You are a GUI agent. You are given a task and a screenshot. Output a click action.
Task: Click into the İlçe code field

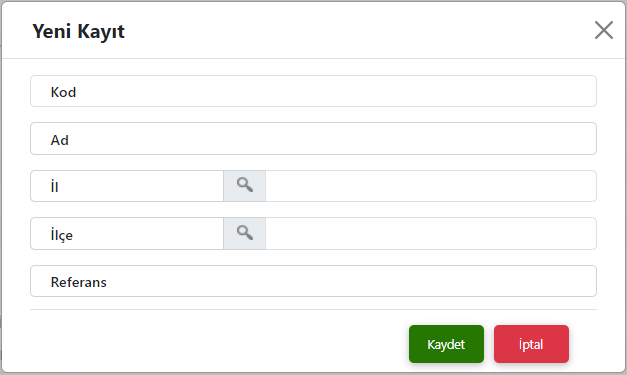click(x=127, y=233)
